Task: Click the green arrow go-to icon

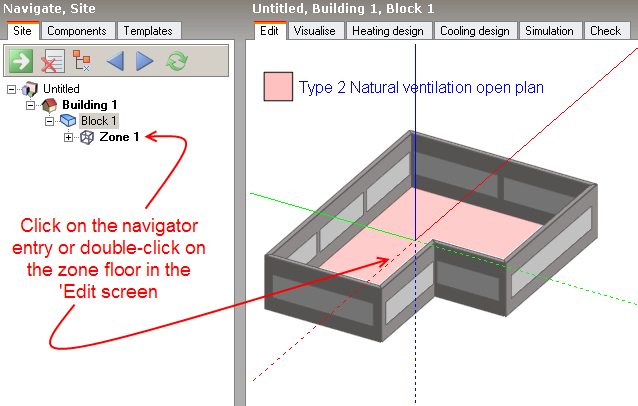Action: [x=21, y=61]
